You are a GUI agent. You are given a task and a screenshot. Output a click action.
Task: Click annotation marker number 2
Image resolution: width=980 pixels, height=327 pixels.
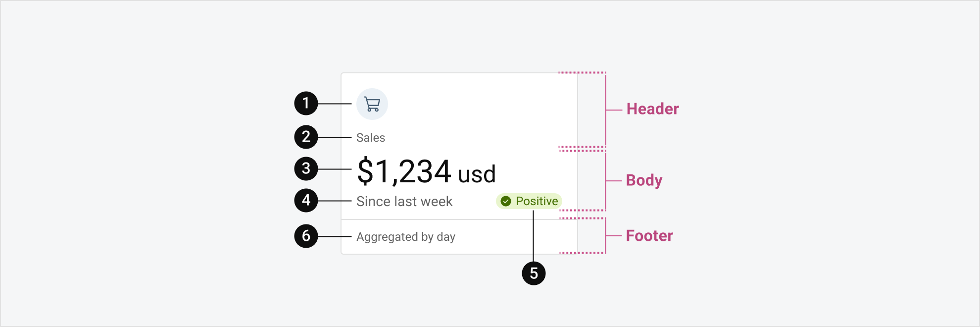(x=306, y=137)
